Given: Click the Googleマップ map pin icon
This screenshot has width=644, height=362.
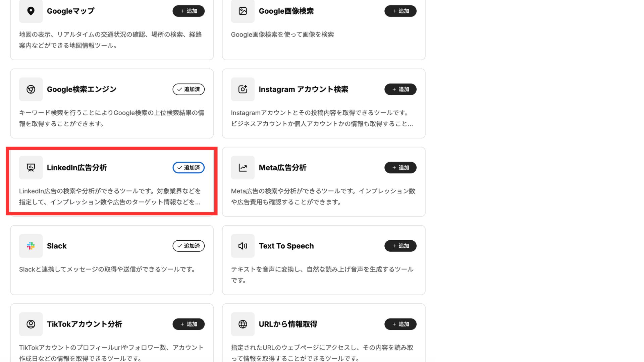Looking at the screenshot, I should (31, 11).
